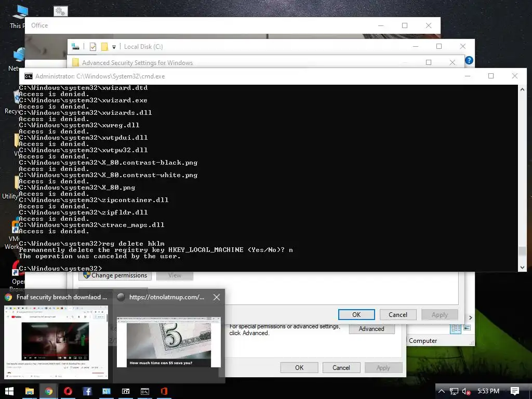Click Cancel in Advanced Security Settings dialog
Screen dimensions: 532x399
(x=398, y=314)
